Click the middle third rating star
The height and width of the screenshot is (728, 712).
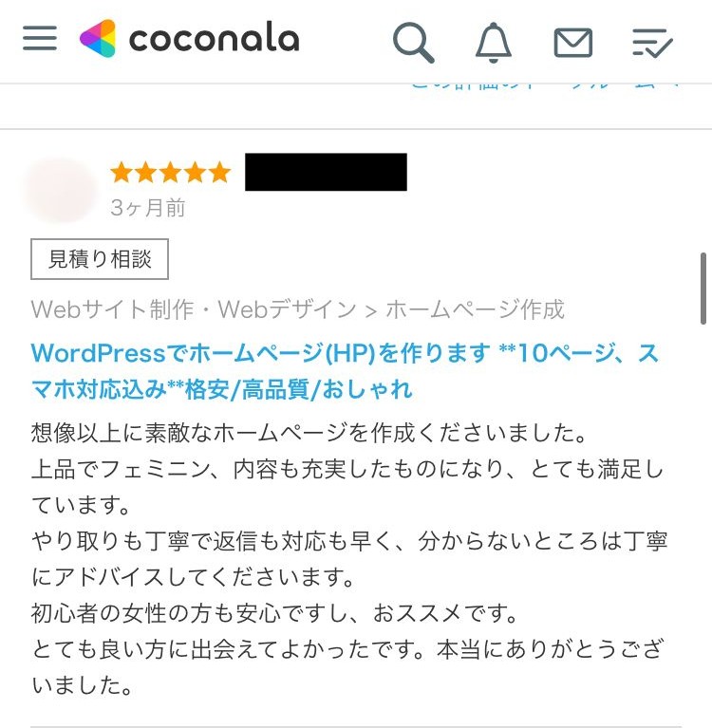point(171,172)
